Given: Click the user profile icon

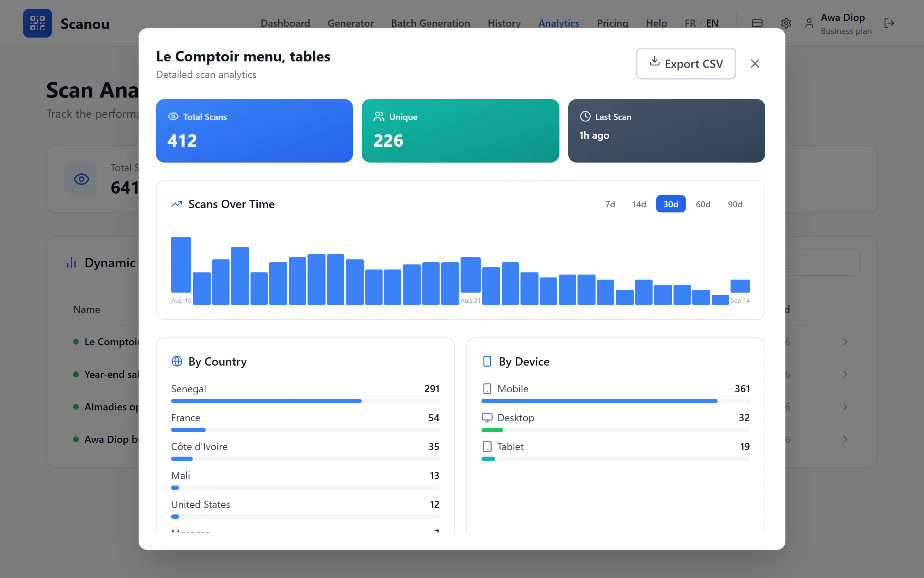Looking at the screenshot, I should [809, 23].
